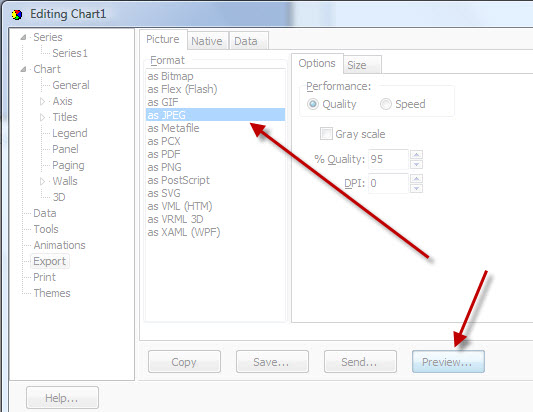This screenshot has height=412, width=533.
Task: Collapse the Chart tree node
Action: click(x=23, y=69)
